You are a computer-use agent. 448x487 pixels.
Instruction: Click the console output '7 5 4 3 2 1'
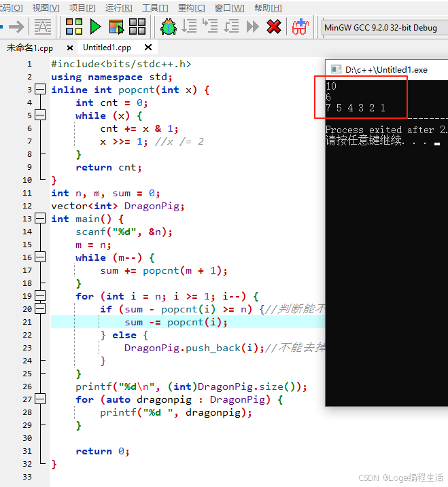(356, 108)
